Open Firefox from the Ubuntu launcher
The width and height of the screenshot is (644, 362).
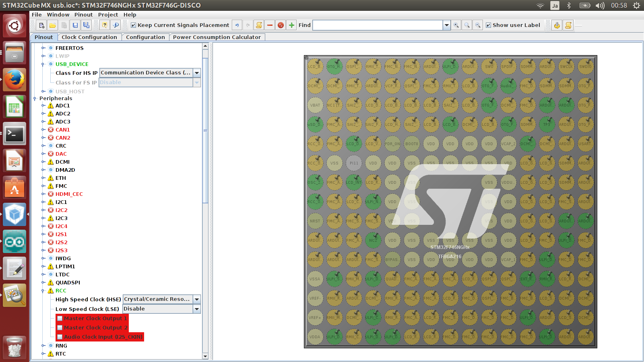14,80
